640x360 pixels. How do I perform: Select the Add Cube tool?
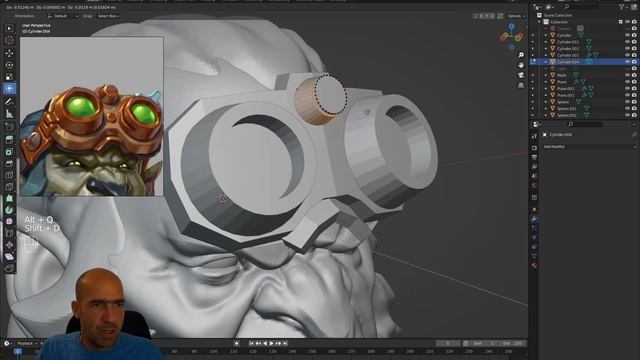(x=9, y=127)
